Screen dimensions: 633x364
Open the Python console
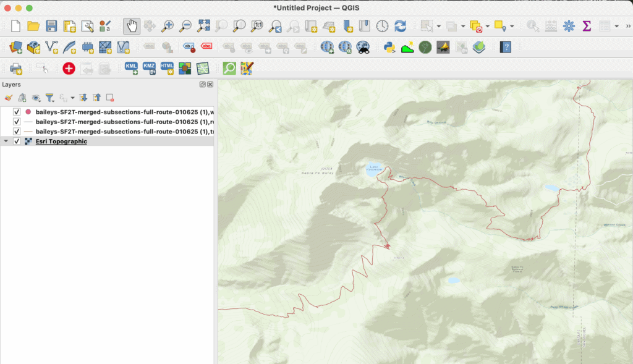click(389, 47)
